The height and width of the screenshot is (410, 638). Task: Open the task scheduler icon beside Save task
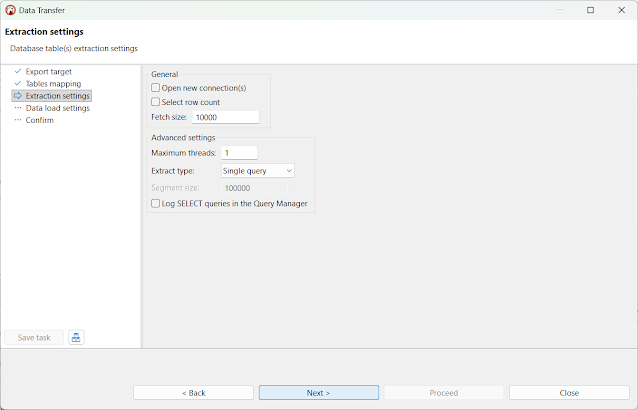click(76, 338)
